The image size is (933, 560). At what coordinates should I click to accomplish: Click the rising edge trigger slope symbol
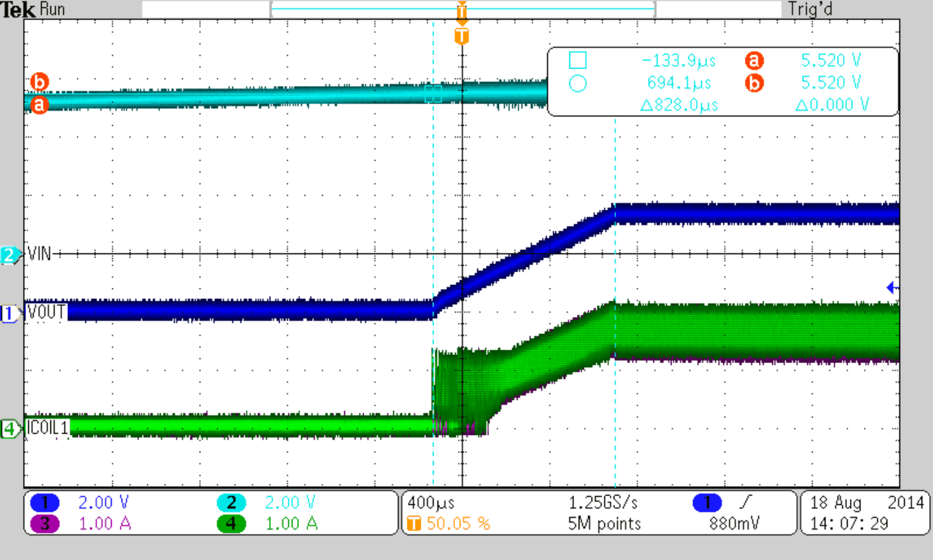(x=744, y=503)
